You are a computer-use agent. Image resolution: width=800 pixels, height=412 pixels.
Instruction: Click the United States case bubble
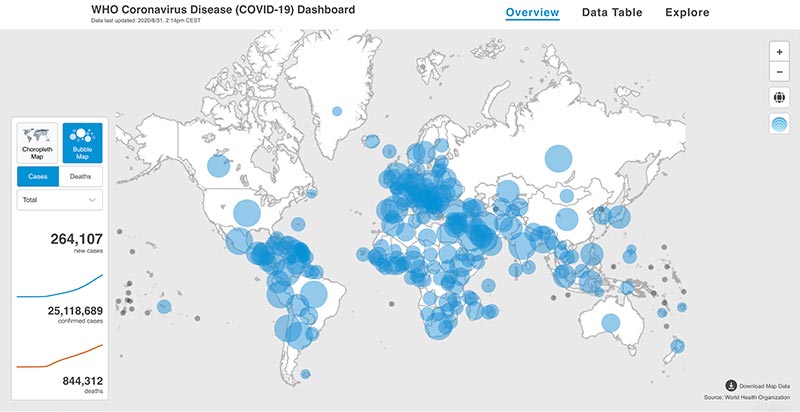(247, 213)
